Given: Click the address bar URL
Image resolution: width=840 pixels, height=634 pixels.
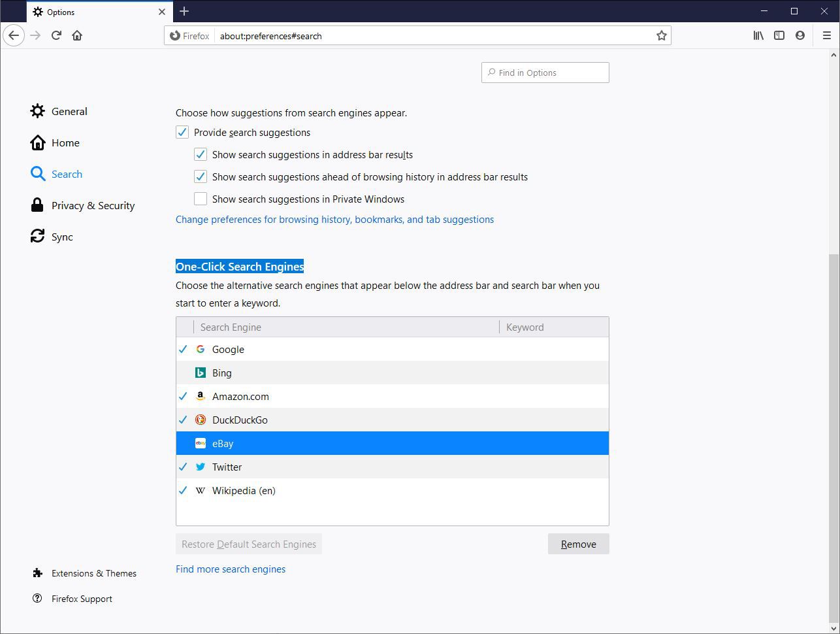Looking at the screenshot, I should point(271,36).
